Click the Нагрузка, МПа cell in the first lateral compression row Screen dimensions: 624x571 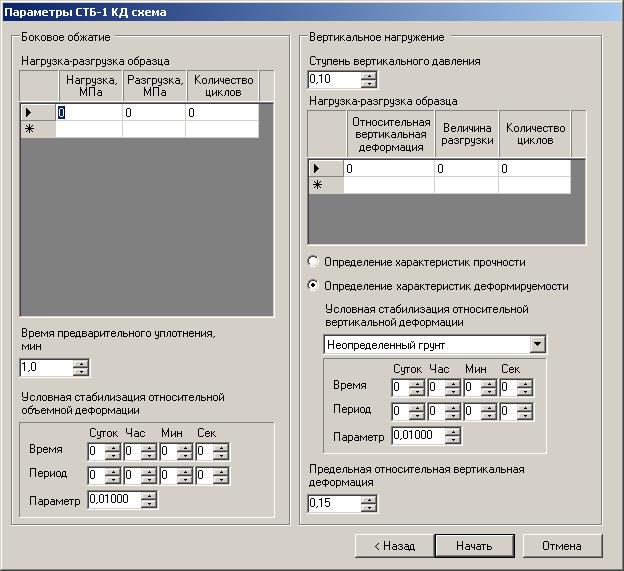(x=89, y=113)
